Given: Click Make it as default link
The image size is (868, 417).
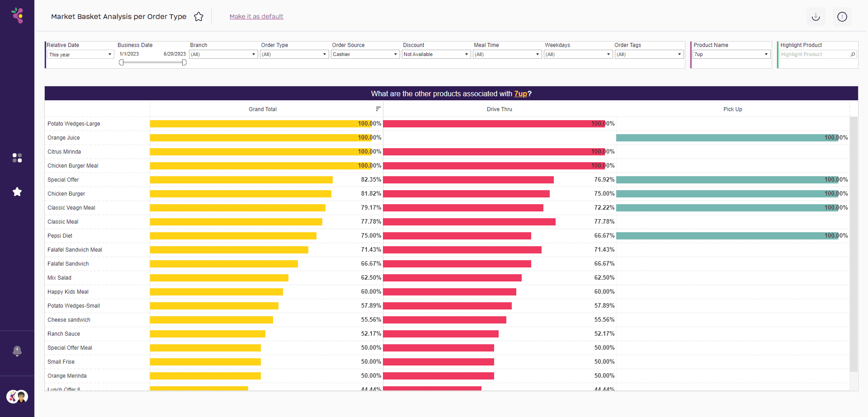Looking at the screenshot, I should (256, 17).
